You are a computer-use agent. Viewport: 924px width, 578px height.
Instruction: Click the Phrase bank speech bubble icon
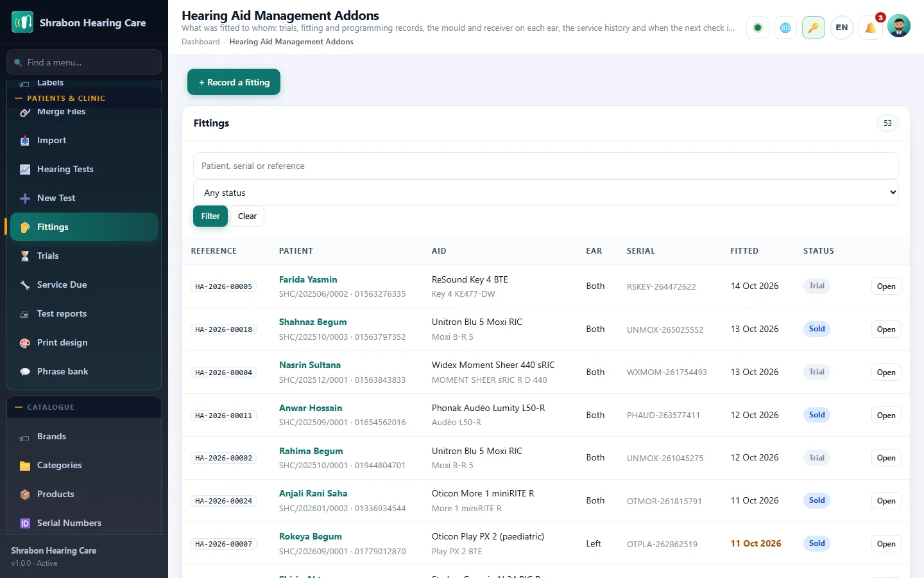click(25, 372)
